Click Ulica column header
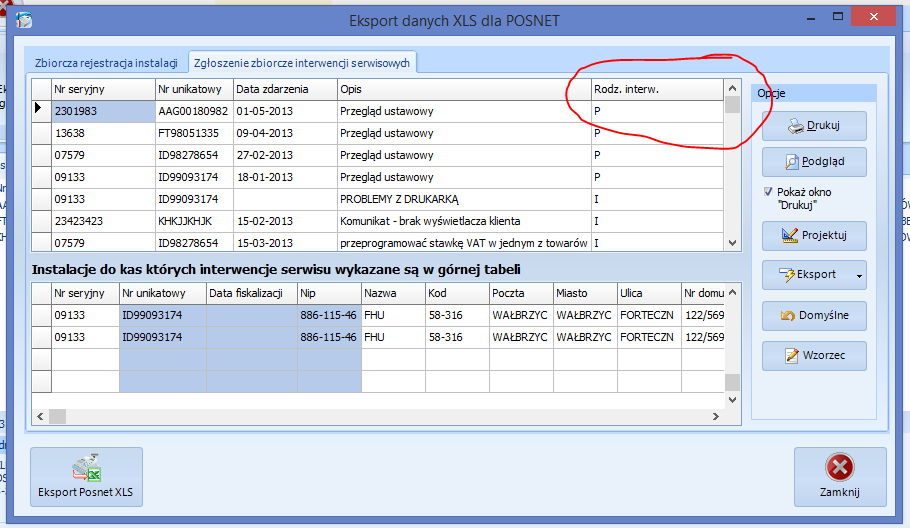910x528 pixels. click(x=649, y=294)
